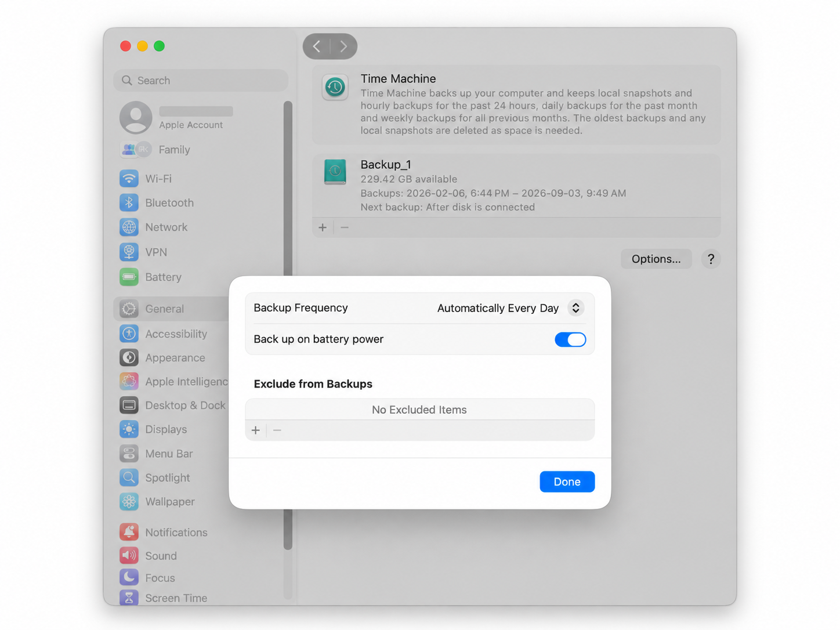Select Family in the sidebar
Viewport: 840px width, 630px height.
(155, 150)
